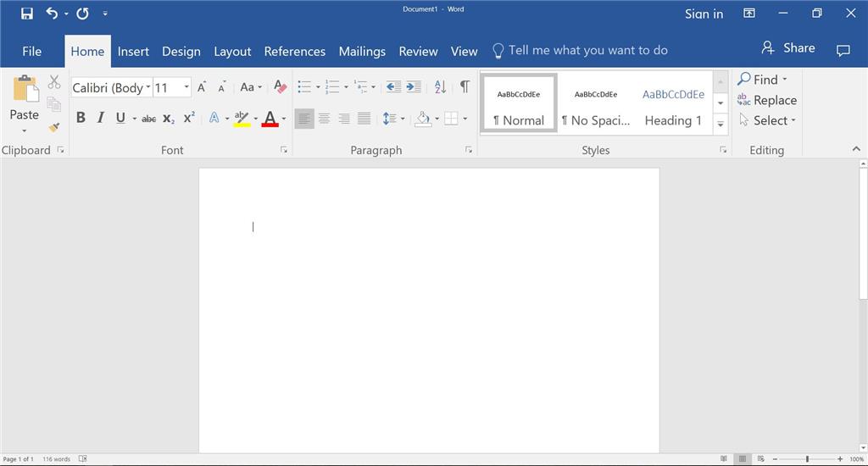This screenshot has height=466, width=868.
Task: Open Ribbon Display Options
Action: [x=749, y=14]
